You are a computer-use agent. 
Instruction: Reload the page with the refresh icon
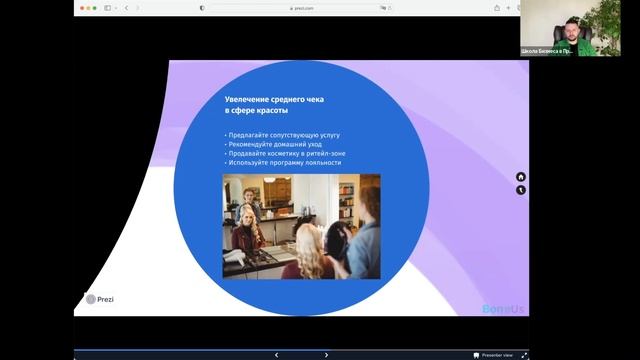390,8
